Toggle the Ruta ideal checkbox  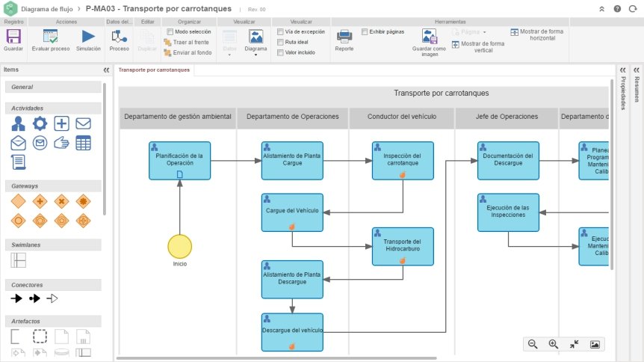(x=280, y=42)
